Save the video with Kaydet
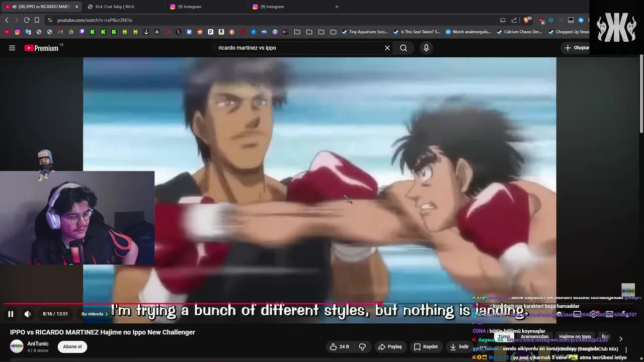 coord(426,346)
